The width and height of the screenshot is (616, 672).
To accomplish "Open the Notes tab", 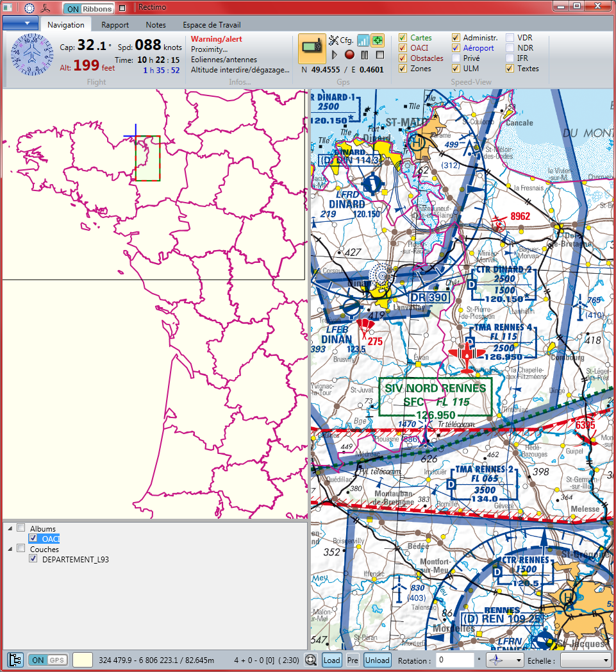I will pyautogui.click(x=156, y=24).
